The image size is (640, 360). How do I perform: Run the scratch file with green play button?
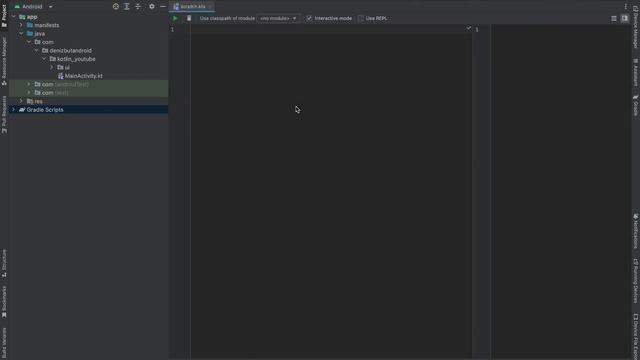(176, 18)
